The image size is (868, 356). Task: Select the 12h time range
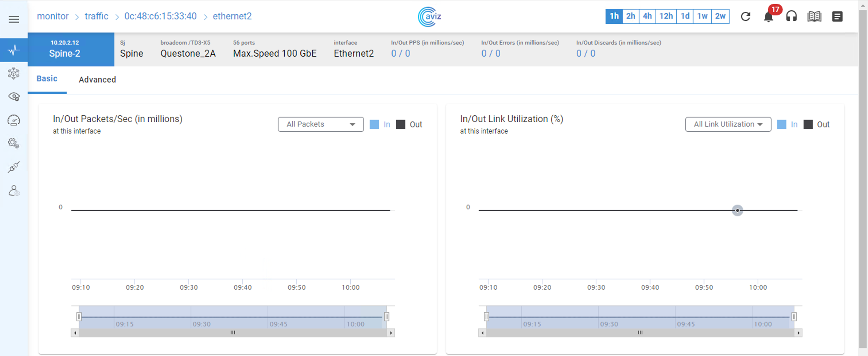[666, 16]
